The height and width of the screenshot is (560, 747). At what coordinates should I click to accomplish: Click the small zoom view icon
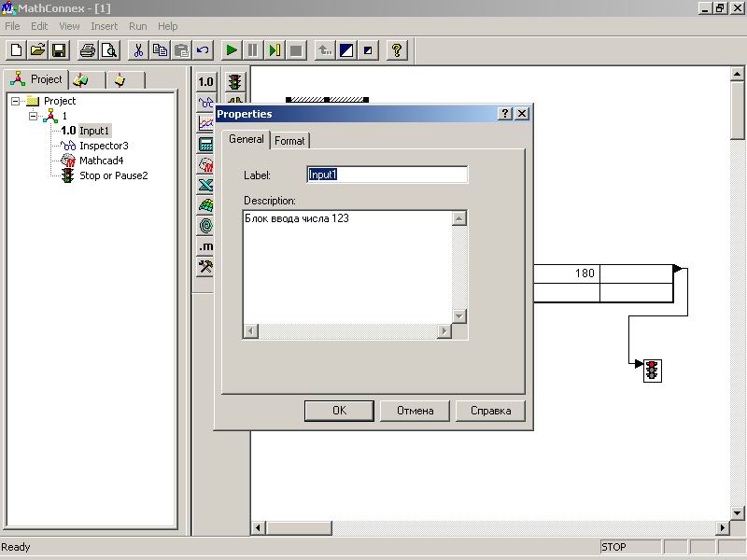pyautogui.click(x=368, y=50)
